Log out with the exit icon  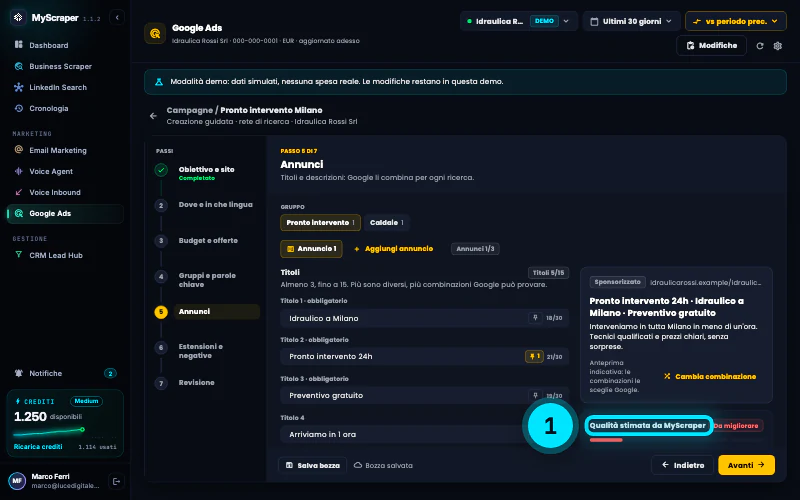click(x=116, y=481)
